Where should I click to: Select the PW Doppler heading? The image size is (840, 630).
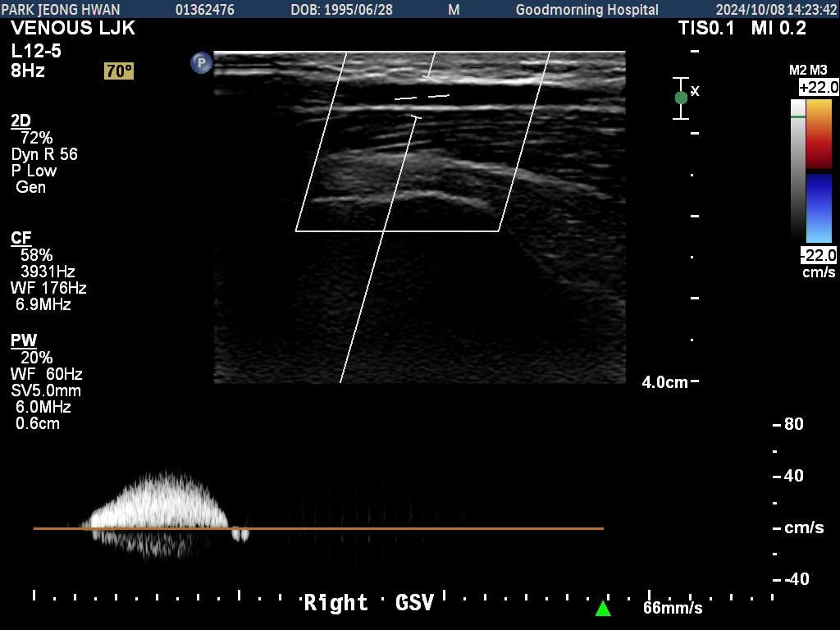[23, 340]
